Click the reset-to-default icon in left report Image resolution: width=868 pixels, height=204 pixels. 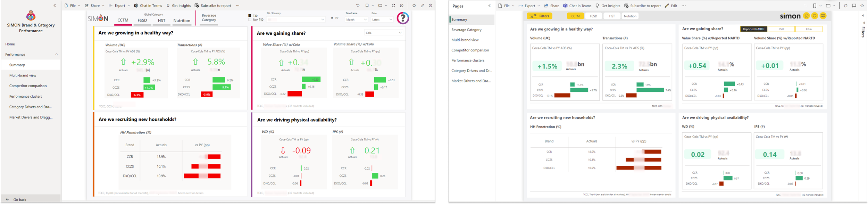click(358, 6)
